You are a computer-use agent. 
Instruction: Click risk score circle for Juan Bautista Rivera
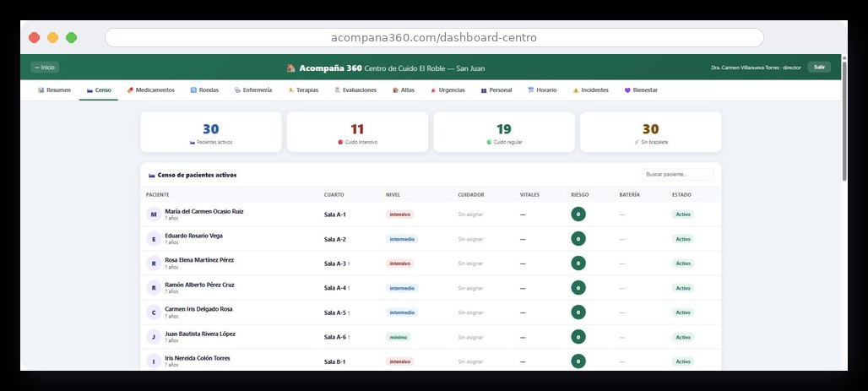coord(578,337)
